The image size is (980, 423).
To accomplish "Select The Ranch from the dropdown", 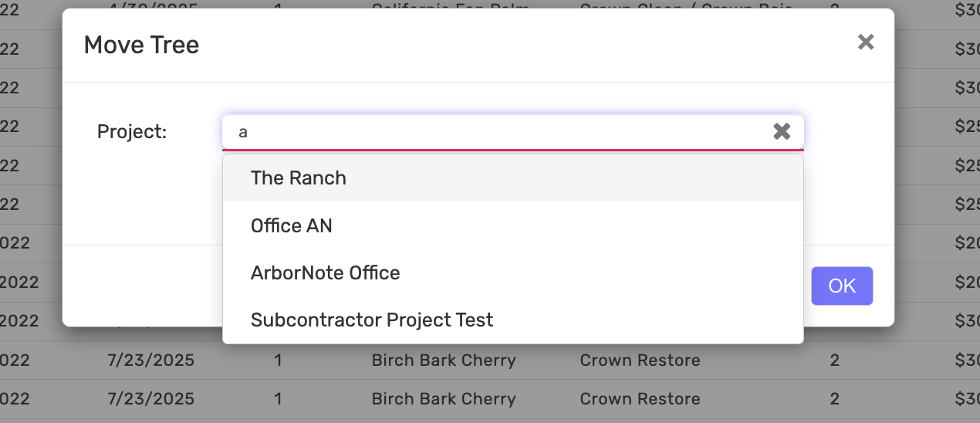I will [299, 178].
